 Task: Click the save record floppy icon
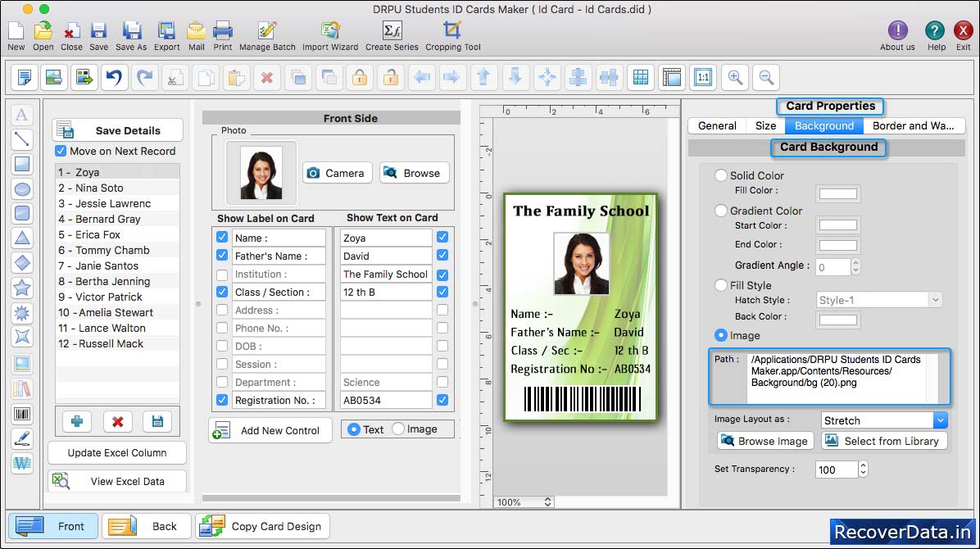(157, 421)
